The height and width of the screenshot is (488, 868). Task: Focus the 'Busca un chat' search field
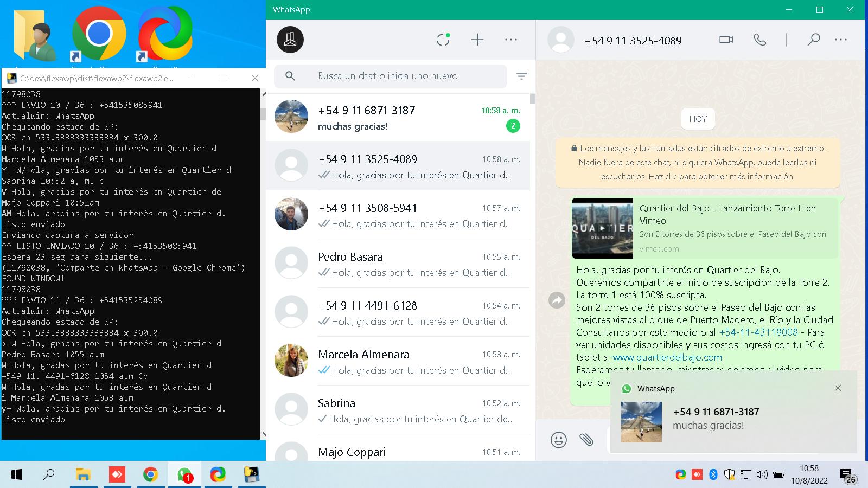(x=391, y=76)
